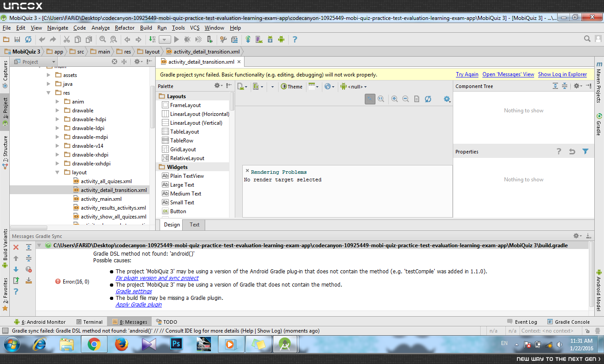
Task: Click the Find magnifier icon in toolbar
Action: click(x=102, y=39)
